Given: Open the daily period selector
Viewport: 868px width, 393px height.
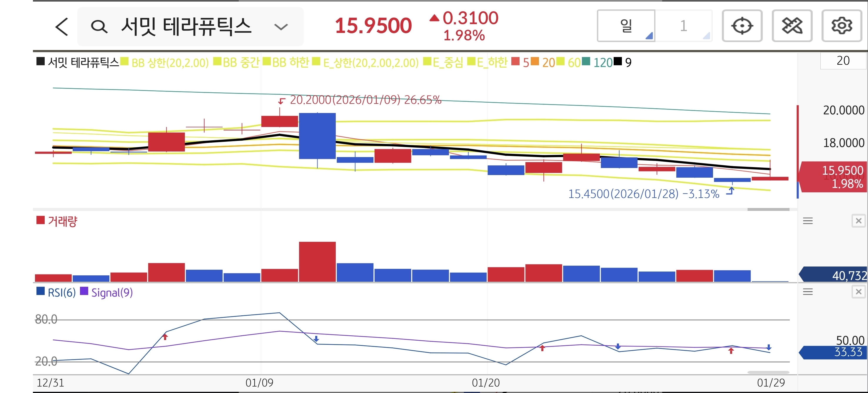Looking at the screenshot, I should 626,26.
